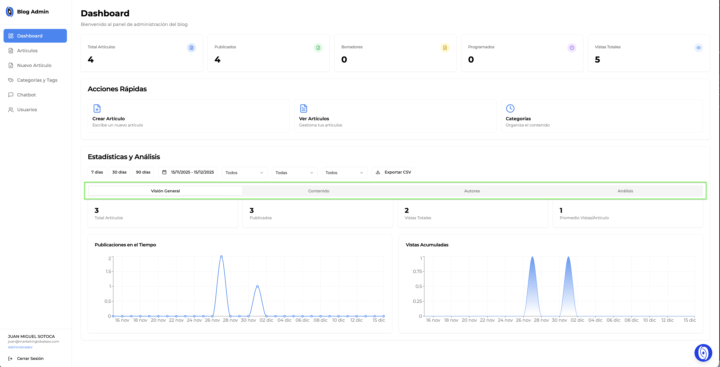Filter statistics to 30 días

click(x=119, y=172)
